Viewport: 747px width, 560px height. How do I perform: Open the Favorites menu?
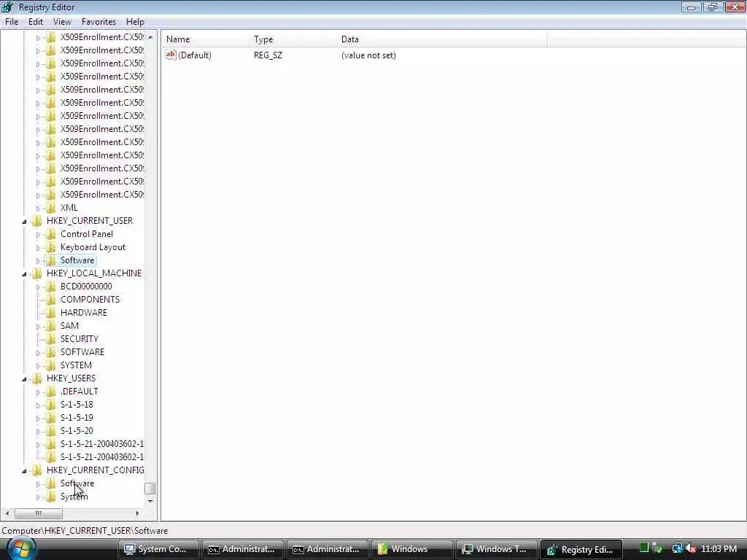point(98,22)
